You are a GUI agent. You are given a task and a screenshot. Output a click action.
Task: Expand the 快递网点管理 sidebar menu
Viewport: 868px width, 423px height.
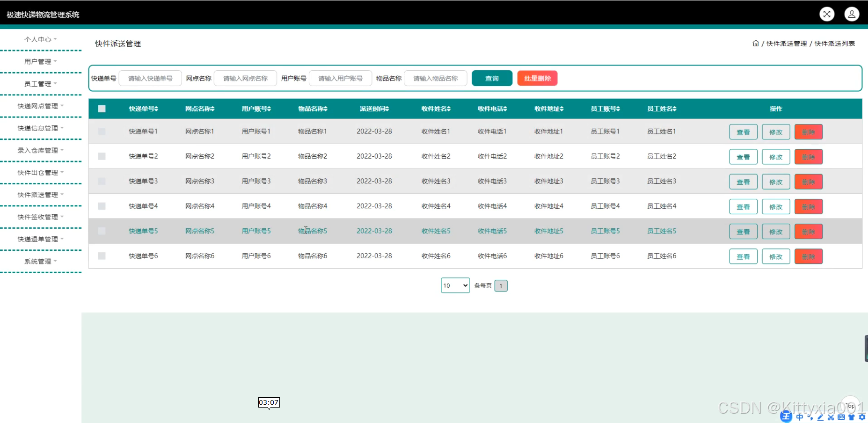click(x=40, y=106)
